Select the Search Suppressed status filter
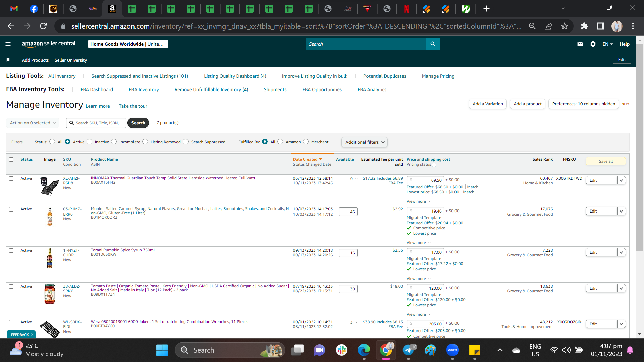 (x=185, y=142)
